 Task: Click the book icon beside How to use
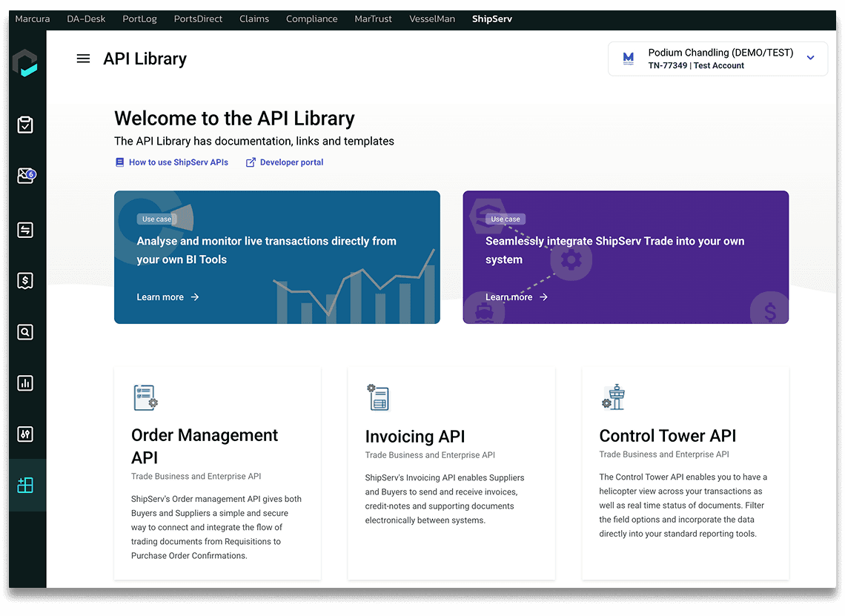[x=119, y=162]
